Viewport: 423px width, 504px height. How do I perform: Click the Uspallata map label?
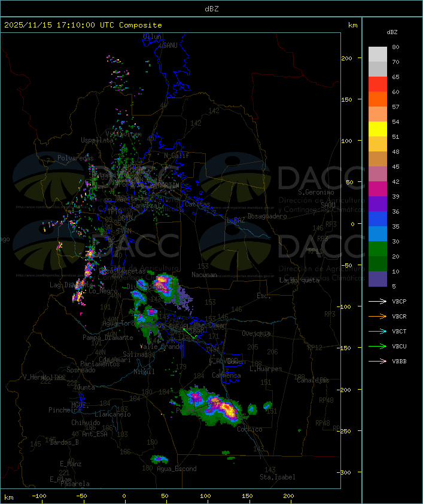point(97,140)
